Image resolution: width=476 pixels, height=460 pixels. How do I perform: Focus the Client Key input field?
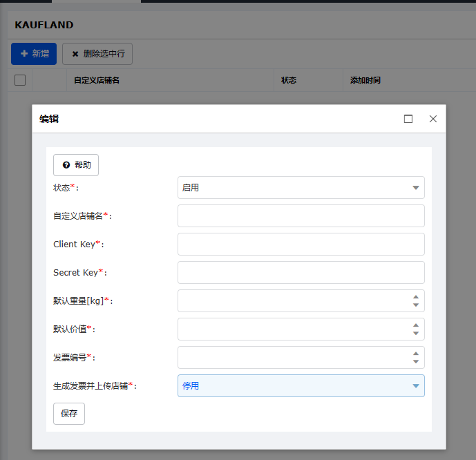pos(301,244)
